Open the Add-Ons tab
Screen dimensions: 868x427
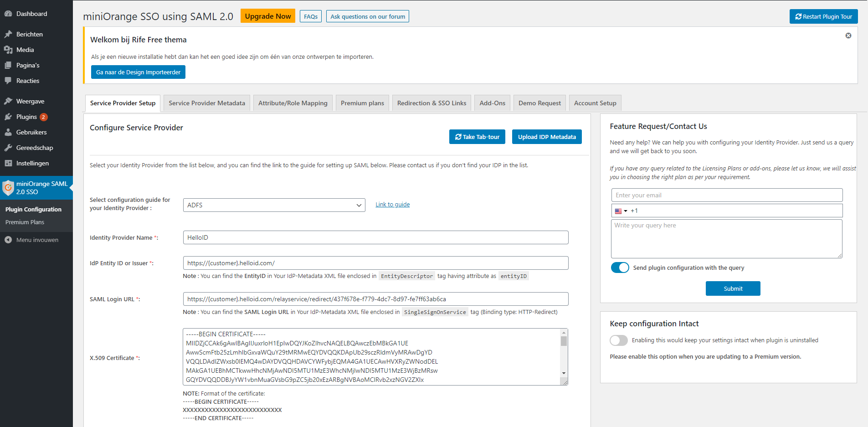click(x=492, y=103)
